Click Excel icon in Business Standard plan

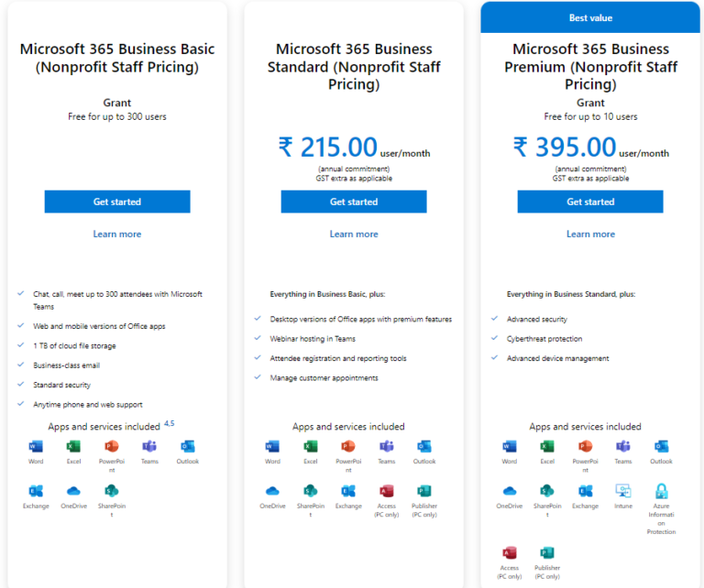coord(311,446)
